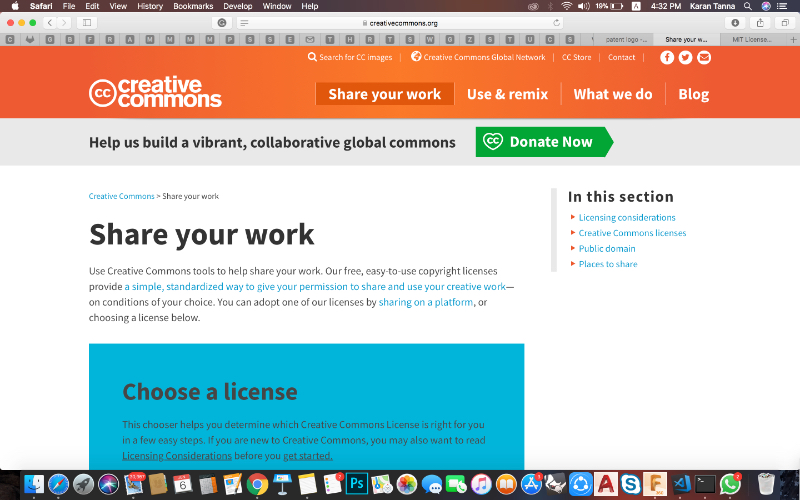The image size is (800, 500).
Task: Click the Wi-Fi icon in menu bar
Action: (x=566, y=6)
